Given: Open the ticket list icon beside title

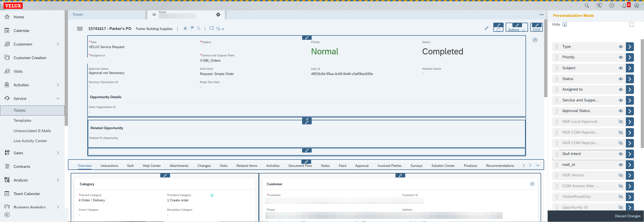Looking at the screenshot, I should point(80,29).
